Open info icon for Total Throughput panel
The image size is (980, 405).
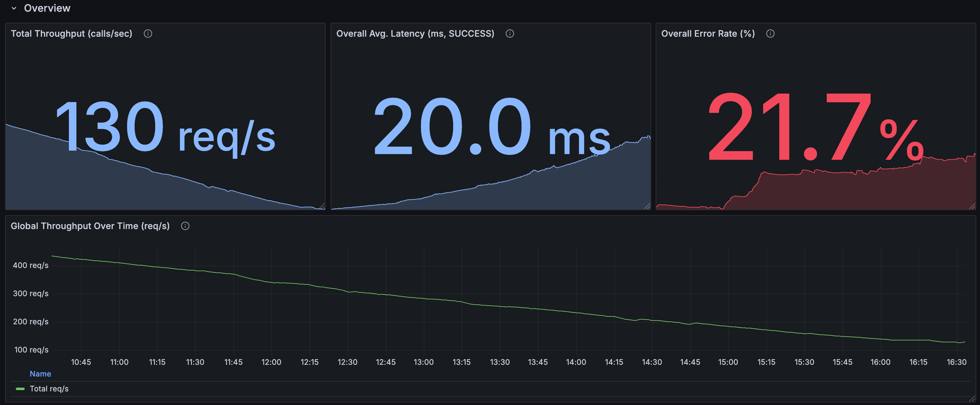pos(148,34)
